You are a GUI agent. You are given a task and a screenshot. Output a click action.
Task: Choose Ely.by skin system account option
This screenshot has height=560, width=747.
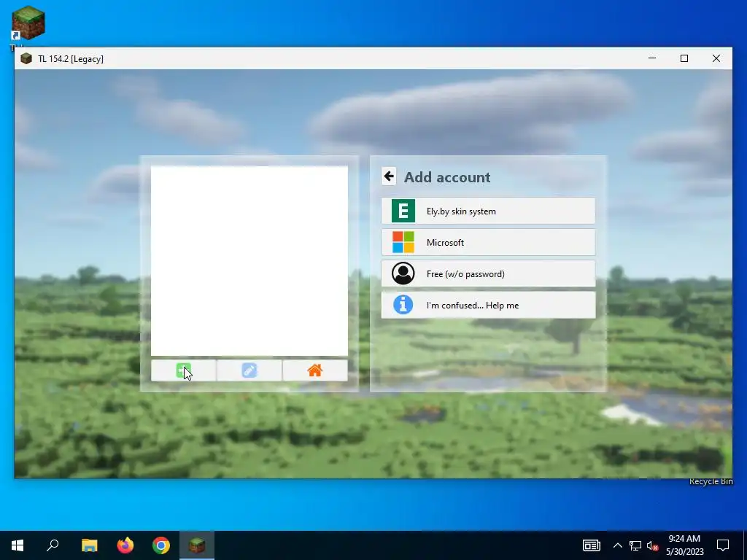pos(488,211)
